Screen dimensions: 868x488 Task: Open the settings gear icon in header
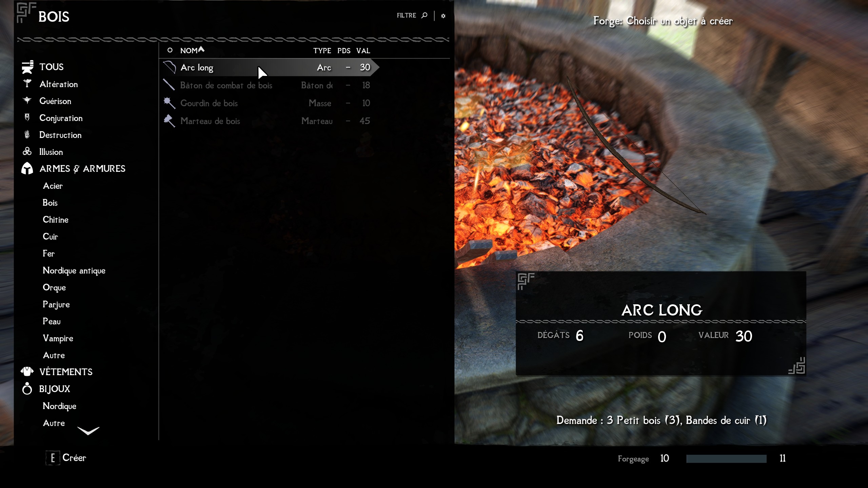pyautogui.click(x=443, y=16)
